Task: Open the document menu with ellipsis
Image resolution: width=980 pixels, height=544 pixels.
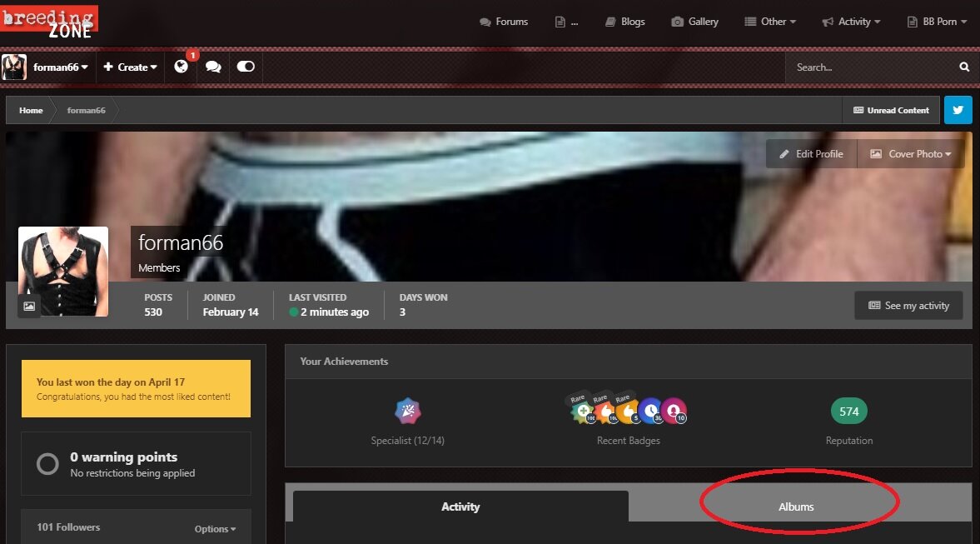Action: pos(566,22)
